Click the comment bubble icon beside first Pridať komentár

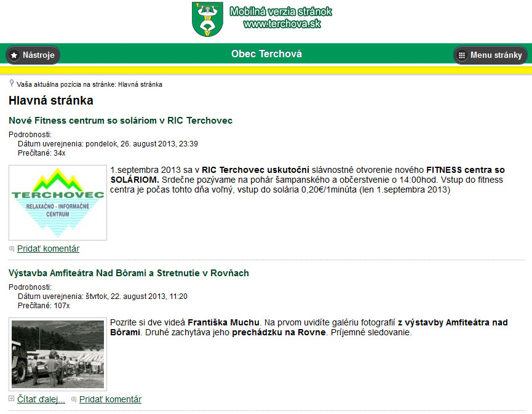[x=10, y=248]
